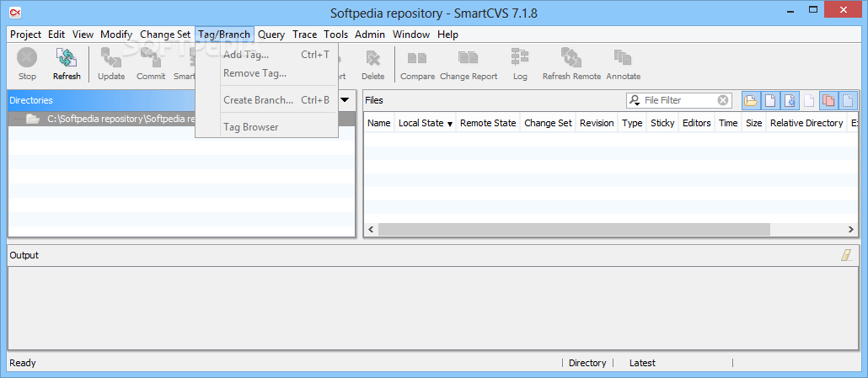868x378 pixels.
Task: Click the Time column header
Action: [728, 123]
